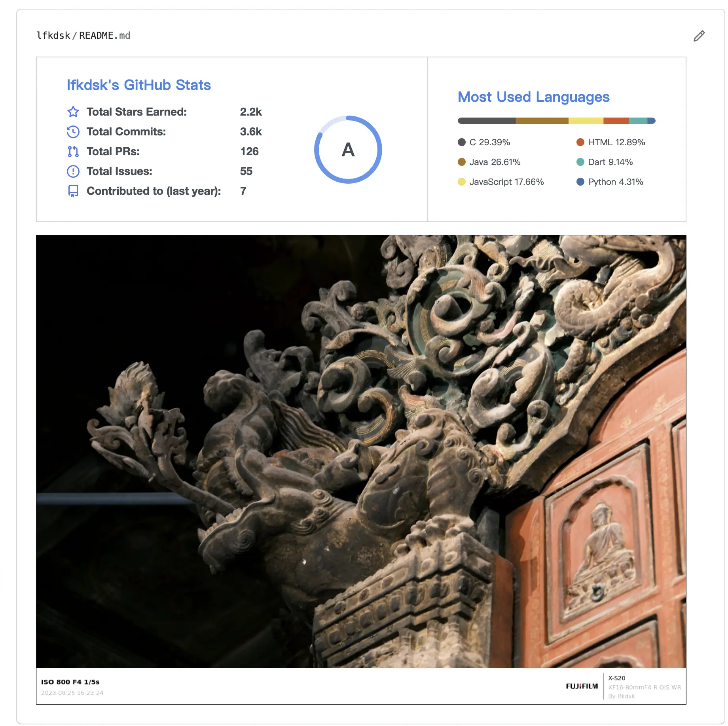Click the FUJIFILM logo in photo footer
Screen dimensions: 728x726
pos(582,686)
